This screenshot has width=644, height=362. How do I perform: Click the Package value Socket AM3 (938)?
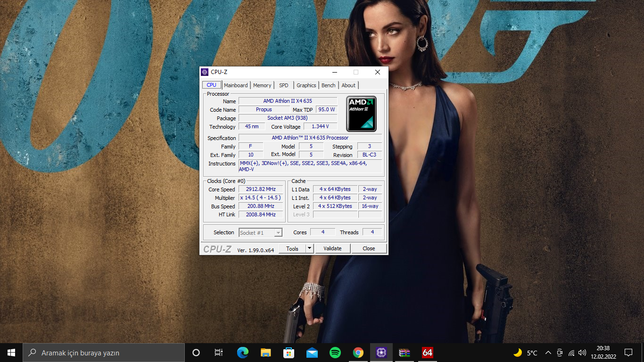click(x=288, y=118)
